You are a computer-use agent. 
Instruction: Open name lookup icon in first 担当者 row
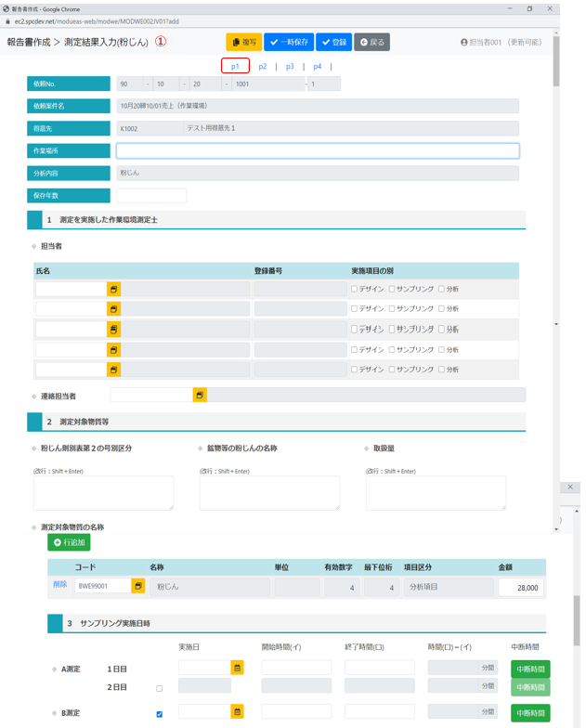[x=113, y=290]
